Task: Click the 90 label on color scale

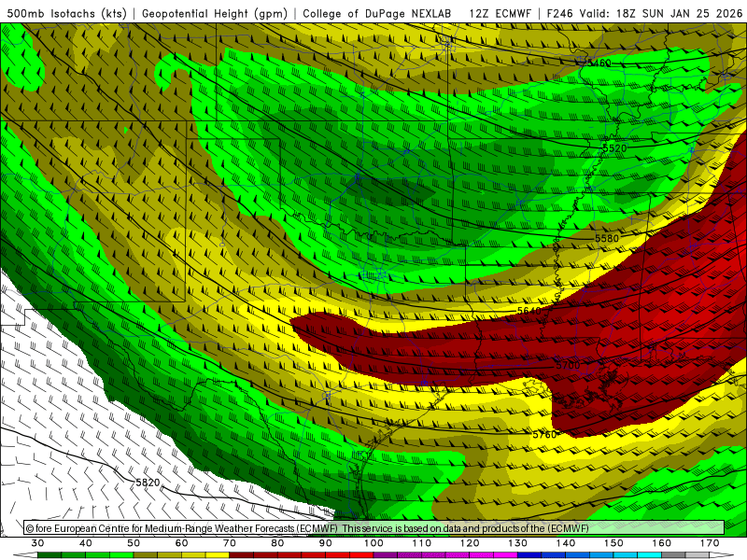Action: coord(326,543)
